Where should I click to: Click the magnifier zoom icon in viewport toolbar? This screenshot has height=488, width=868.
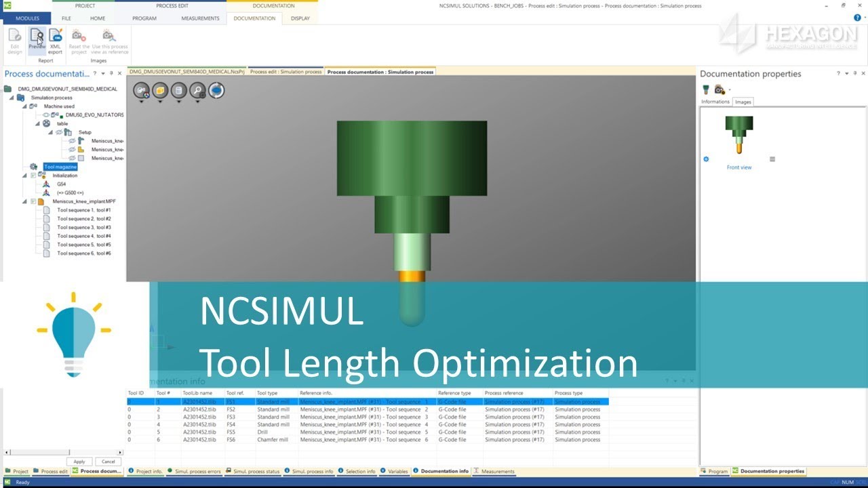tap(197, 90)
